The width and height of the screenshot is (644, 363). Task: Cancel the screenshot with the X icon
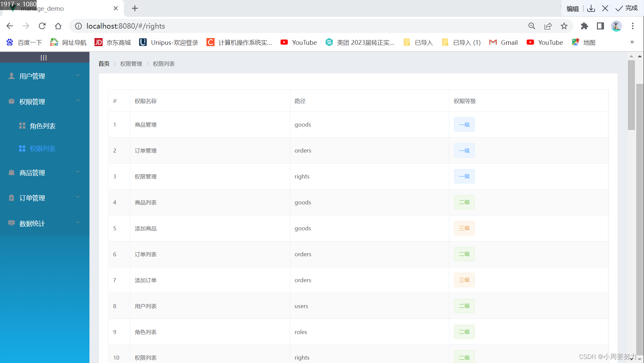[605, 8]
